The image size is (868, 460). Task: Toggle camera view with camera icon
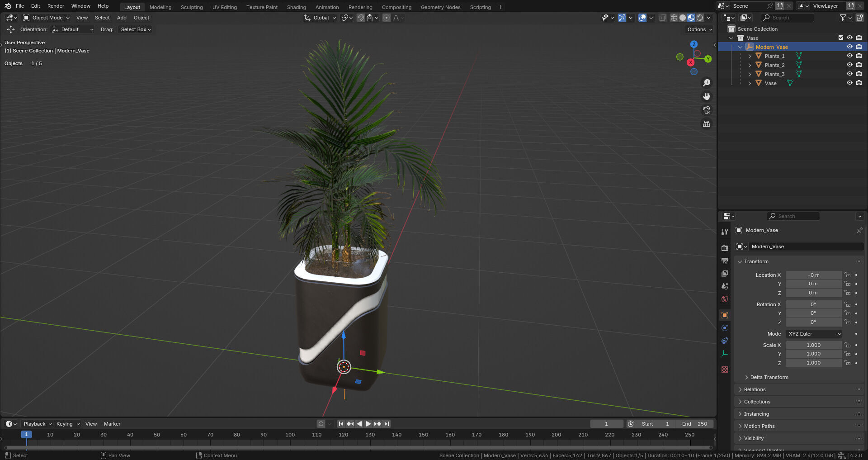(x=707, y=110)
